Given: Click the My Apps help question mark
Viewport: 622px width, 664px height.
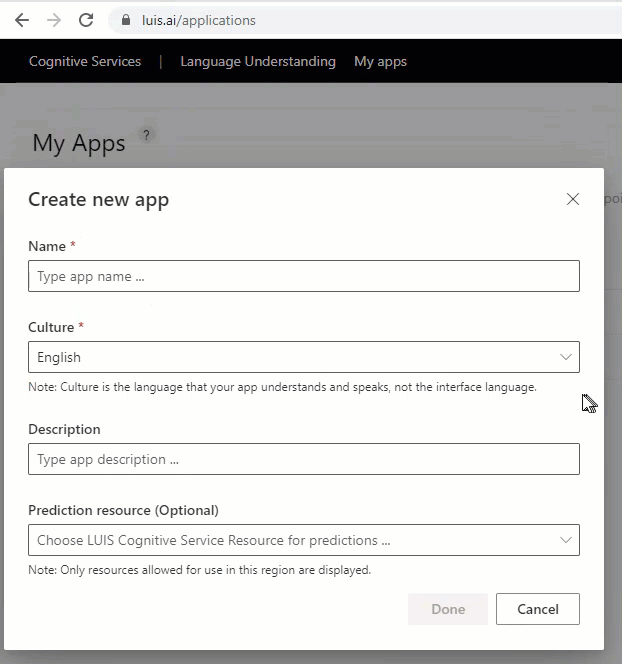Looking at the screenshot, I should tap(147, 135).
